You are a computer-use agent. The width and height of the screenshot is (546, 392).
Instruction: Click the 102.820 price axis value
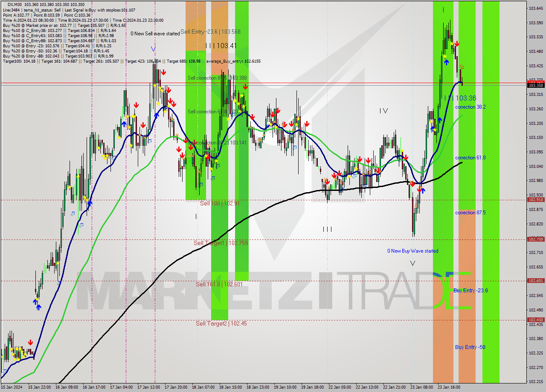click(536, 224)
